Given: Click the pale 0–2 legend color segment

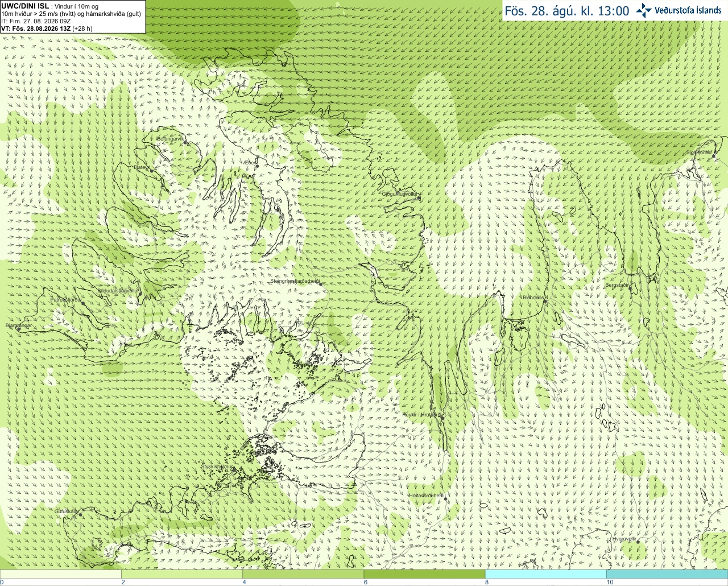Looking at the screenshot, I should point(60,574).
